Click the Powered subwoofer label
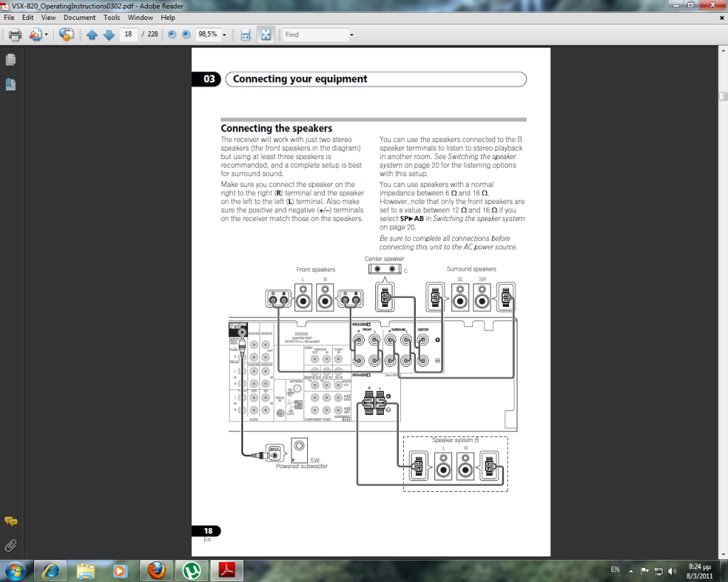 tap(301, 466)
